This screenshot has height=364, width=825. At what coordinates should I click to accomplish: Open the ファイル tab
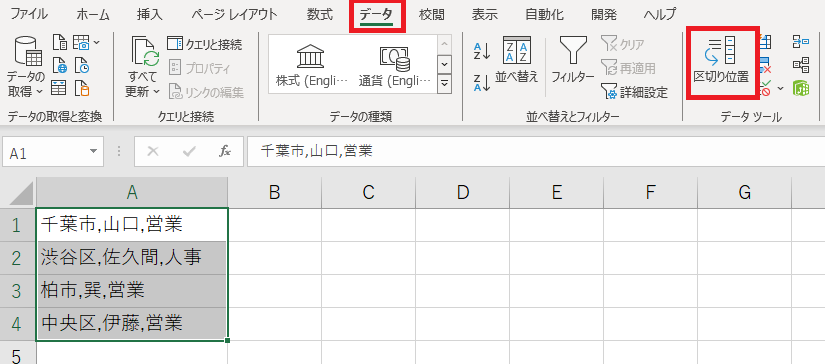[x=29, y=14]
